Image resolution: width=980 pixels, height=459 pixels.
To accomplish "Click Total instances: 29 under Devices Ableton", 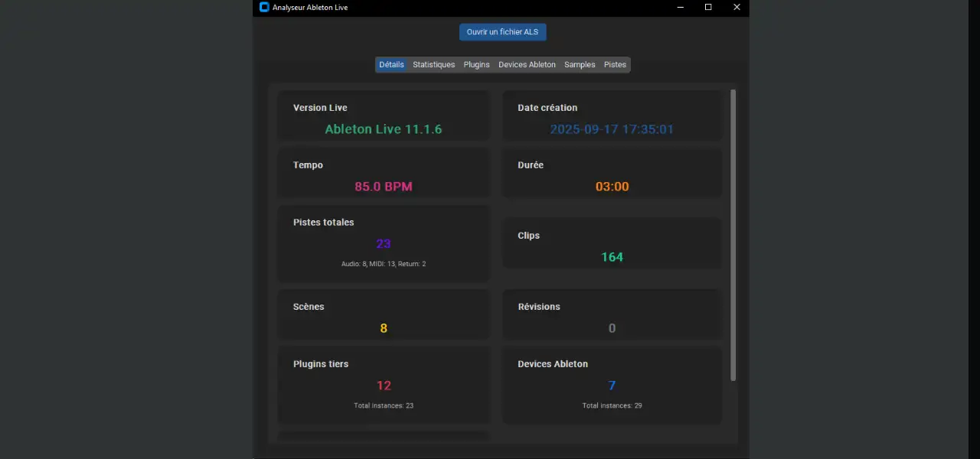I will pyautogui.click(x=612, y=405).
